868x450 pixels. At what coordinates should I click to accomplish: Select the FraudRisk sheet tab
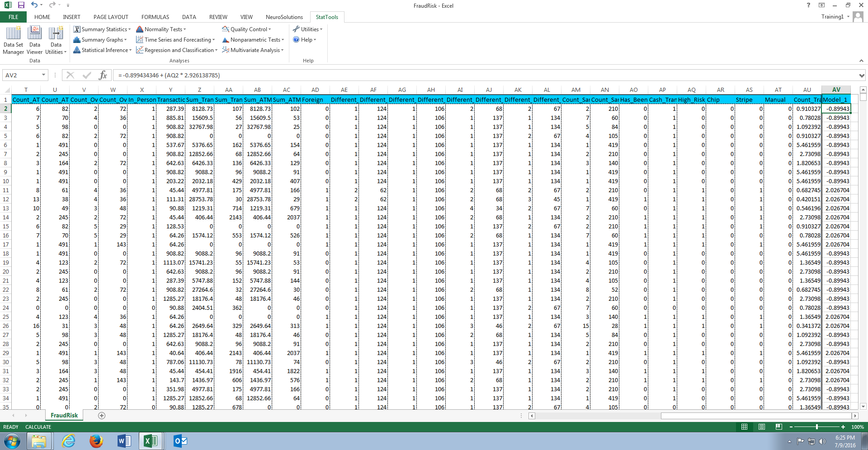click(64, 415)
